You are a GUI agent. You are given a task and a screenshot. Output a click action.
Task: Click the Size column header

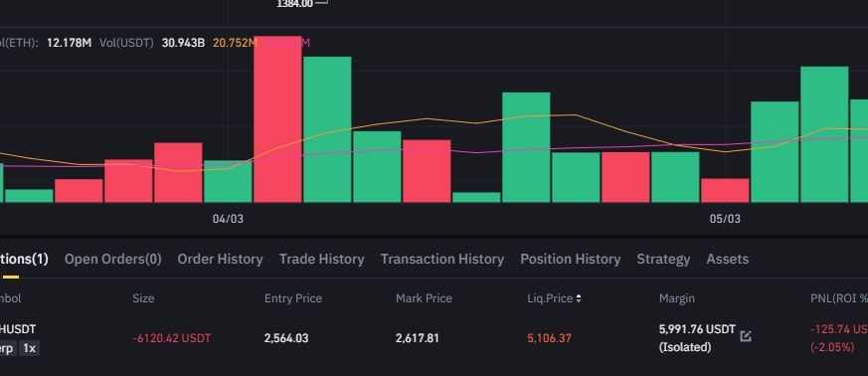143,298
